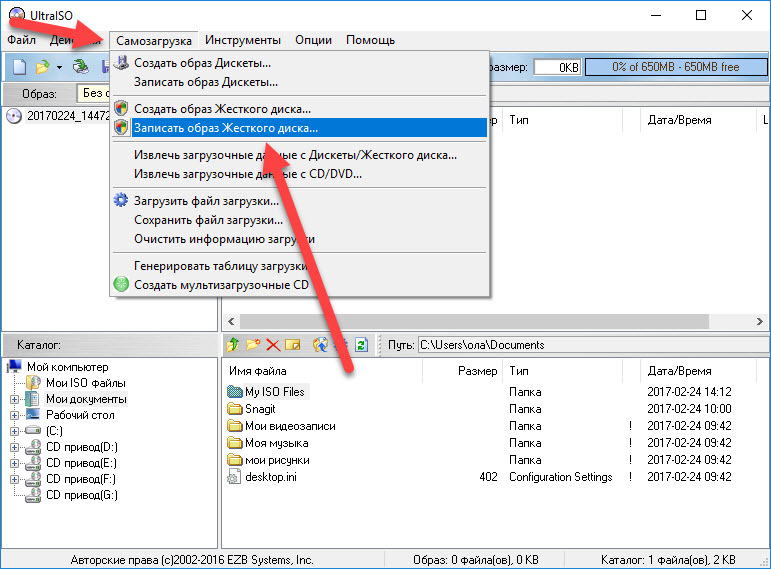Click the Путь path input field
The height and width of the screenshot is (569, 771).
[593, 345]
